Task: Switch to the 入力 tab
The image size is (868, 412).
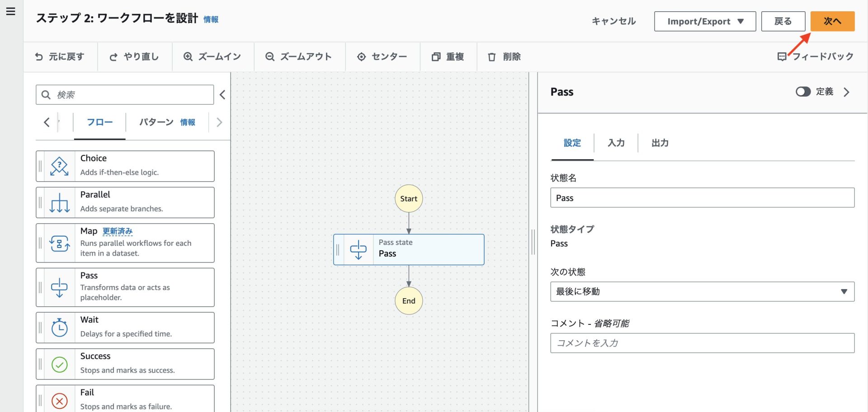Action: point(616,143)
